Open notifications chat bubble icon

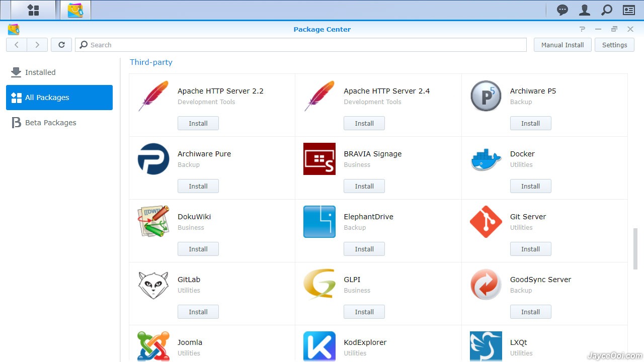(562, 10)
